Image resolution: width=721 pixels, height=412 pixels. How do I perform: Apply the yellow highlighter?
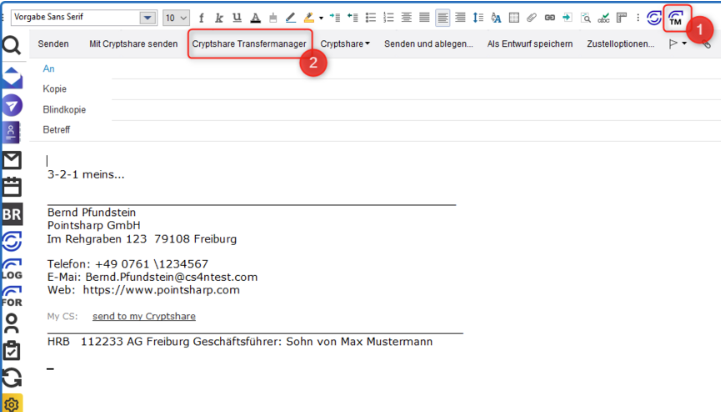tap(309, 18)
